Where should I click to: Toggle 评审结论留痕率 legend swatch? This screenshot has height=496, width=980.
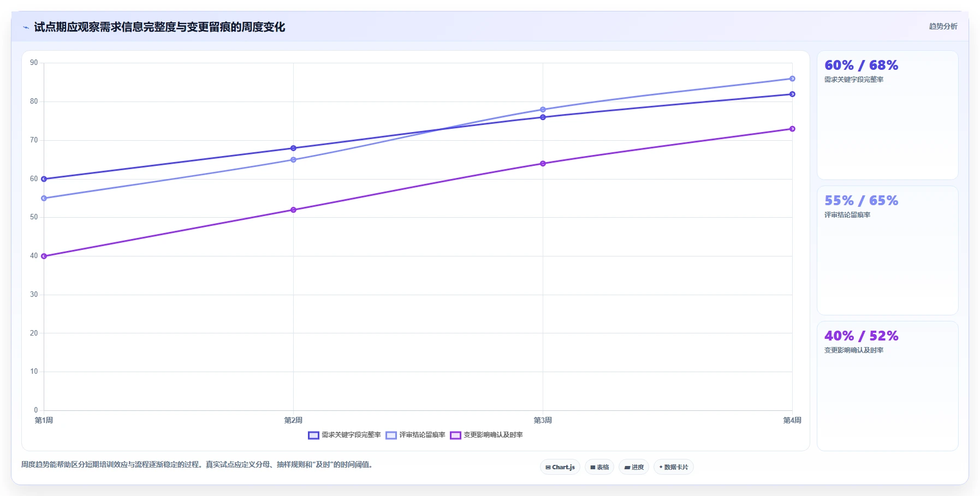pos(391,435)
